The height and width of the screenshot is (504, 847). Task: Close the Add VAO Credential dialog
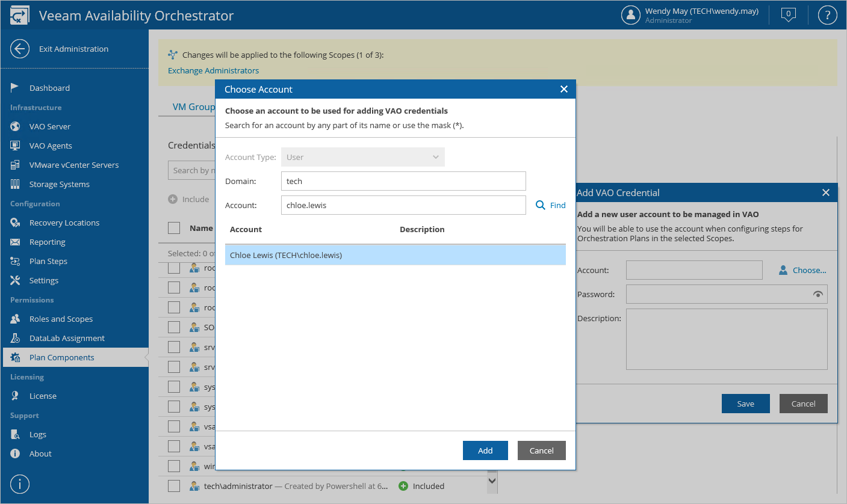[x=826, y=192]
